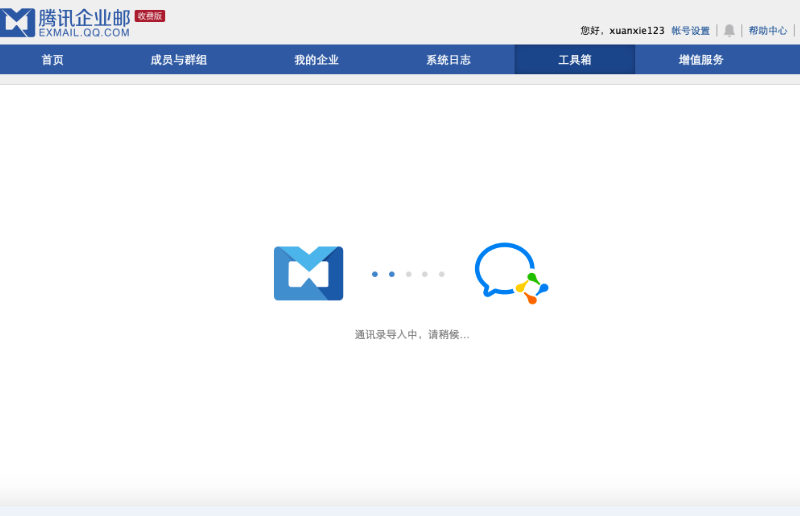Click the username xuanxie123
The width and height of the screenshot is (800, 516).
[x=636, y=31]
